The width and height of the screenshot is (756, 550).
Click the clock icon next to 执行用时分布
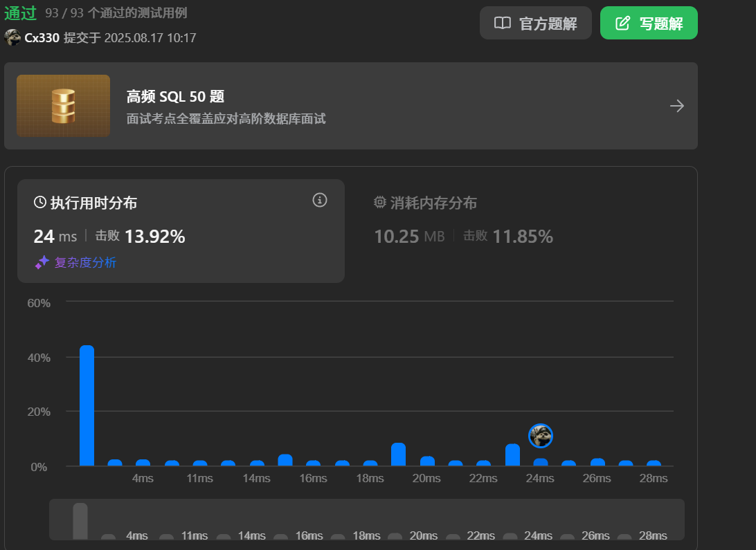coord(40,202)
